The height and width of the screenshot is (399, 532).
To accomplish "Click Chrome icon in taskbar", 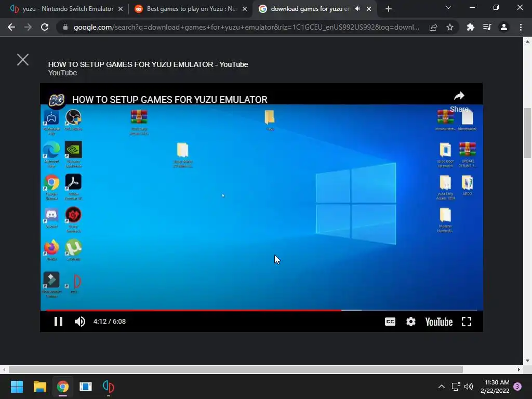I will [x=63, y=387].
